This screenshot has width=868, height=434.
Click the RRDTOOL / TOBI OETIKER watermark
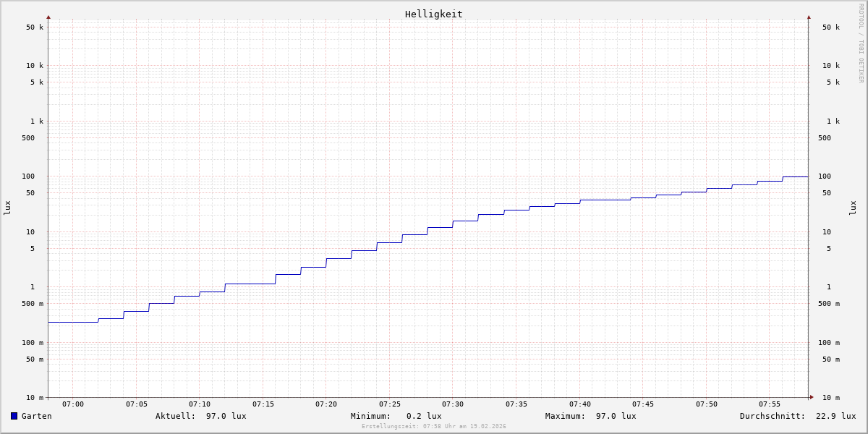coord(861,43)
